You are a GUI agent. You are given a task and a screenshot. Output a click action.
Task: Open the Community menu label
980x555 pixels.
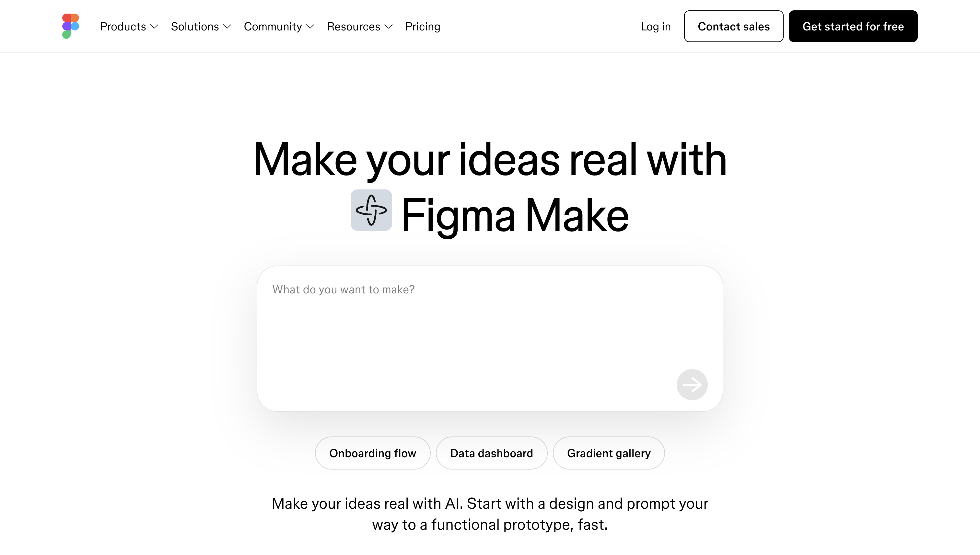tap(273, 27)
